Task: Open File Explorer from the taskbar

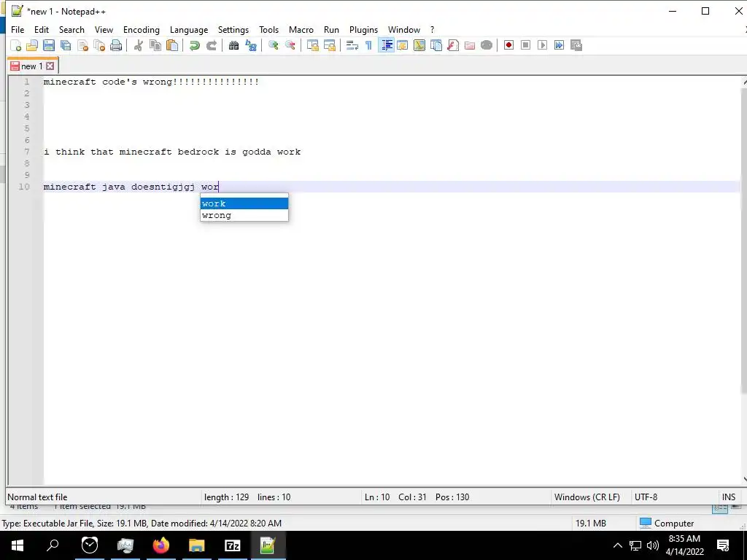Action: (197, 545)
